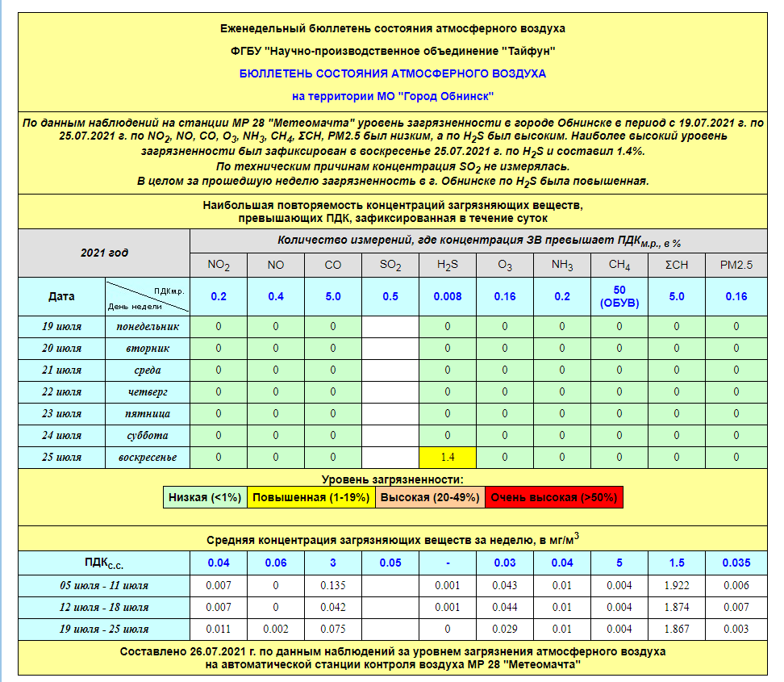Click the "2021 год" header cell
Image resolution: width=784 pixels, height=682 pixels.
(104, 253)
